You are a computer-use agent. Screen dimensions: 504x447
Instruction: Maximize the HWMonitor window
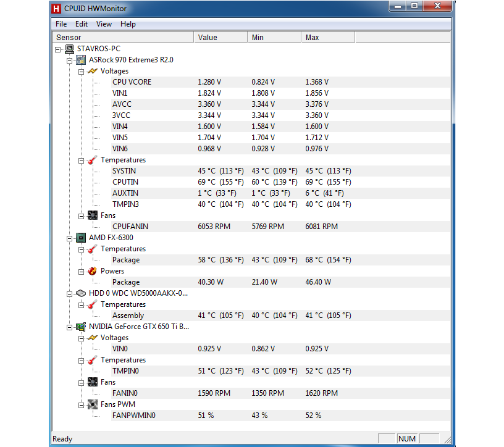(x=414, y=6)
